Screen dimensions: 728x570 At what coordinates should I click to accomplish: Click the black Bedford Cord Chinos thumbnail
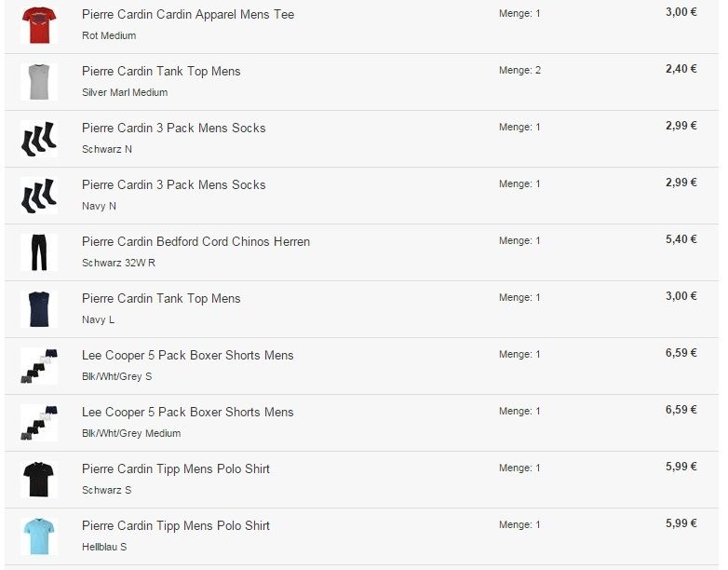click(x=38, y=252)
